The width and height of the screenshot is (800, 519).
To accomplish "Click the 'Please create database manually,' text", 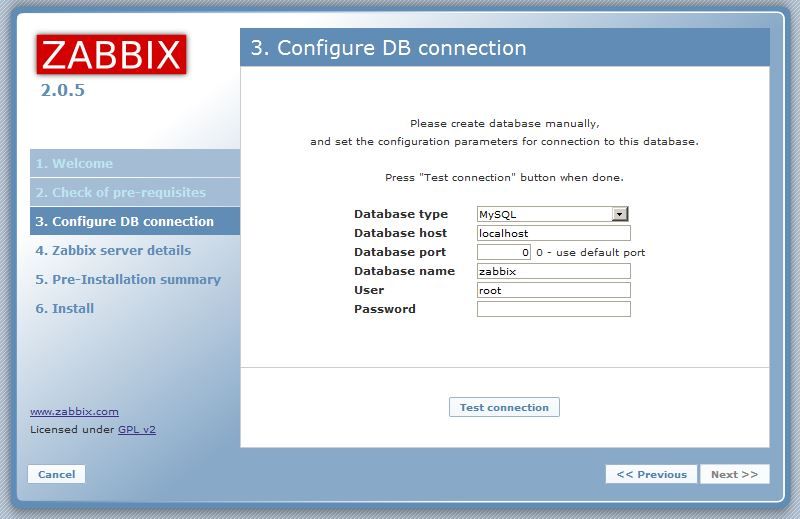I will click(x=505, y=123).
